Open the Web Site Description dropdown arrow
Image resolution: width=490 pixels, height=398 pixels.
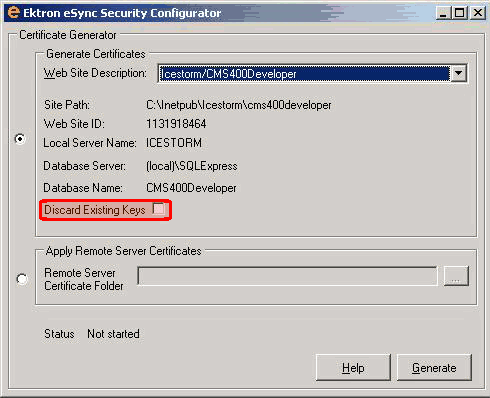click(459, 73)
